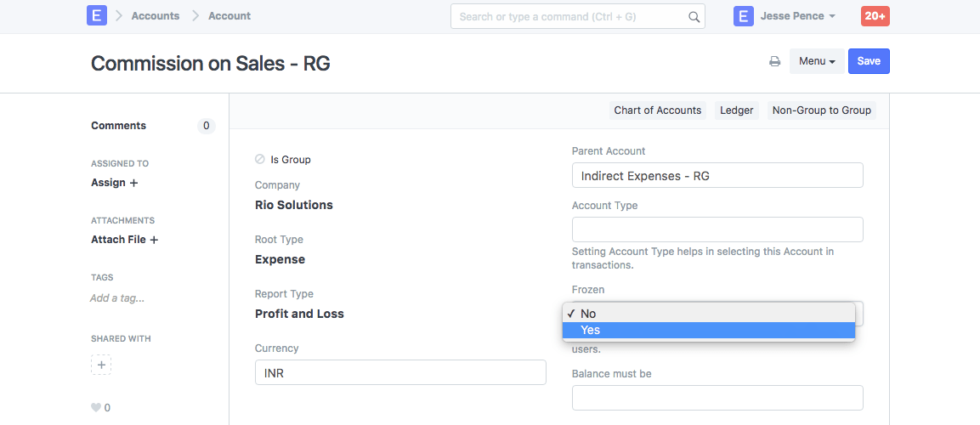Image resolution: width=980 pixels, height=425 pixels.
Task: Open the Chart of Accounts button
Action: click(x=658, y=110)
